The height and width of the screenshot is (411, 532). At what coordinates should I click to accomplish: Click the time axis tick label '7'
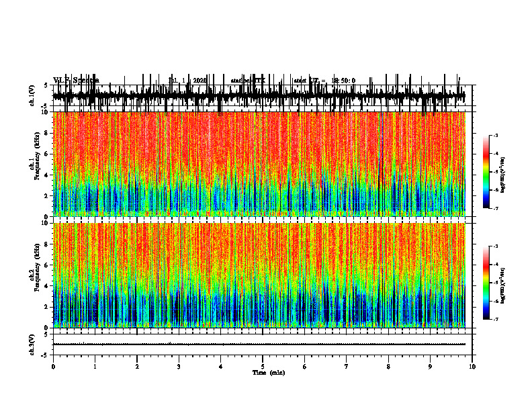coord(347,367)
